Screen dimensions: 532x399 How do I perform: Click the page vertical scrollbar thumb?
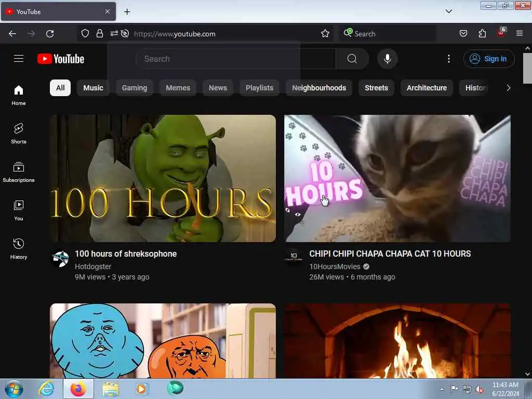[x=527, y=68]
